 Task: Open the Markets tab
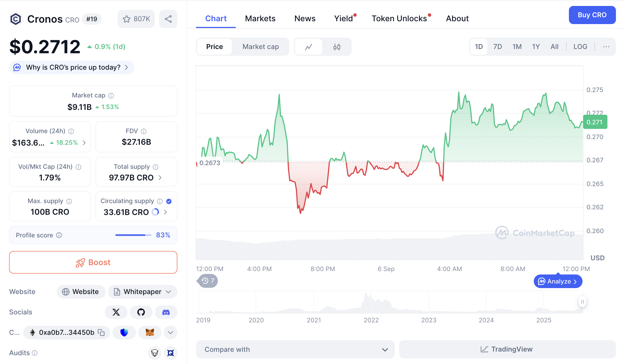point(260,19)
